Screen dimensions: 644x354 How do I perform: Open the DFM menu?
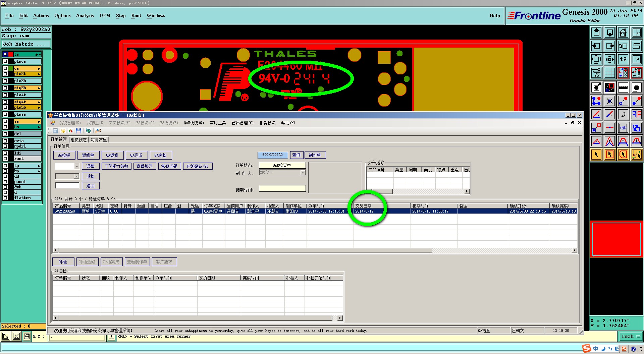click(x=105, y=15)
